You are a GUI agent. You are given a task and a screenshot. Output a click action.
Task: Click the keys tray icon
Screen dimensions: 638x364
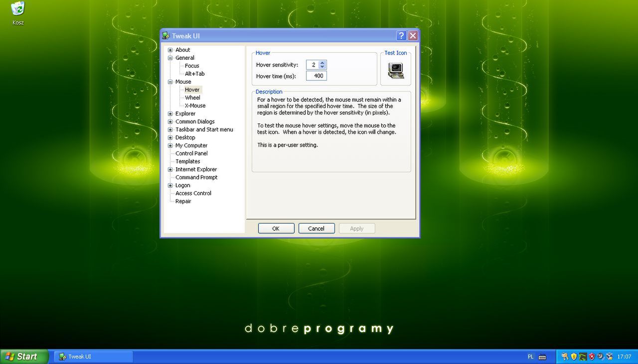click(x=565, y=357)
